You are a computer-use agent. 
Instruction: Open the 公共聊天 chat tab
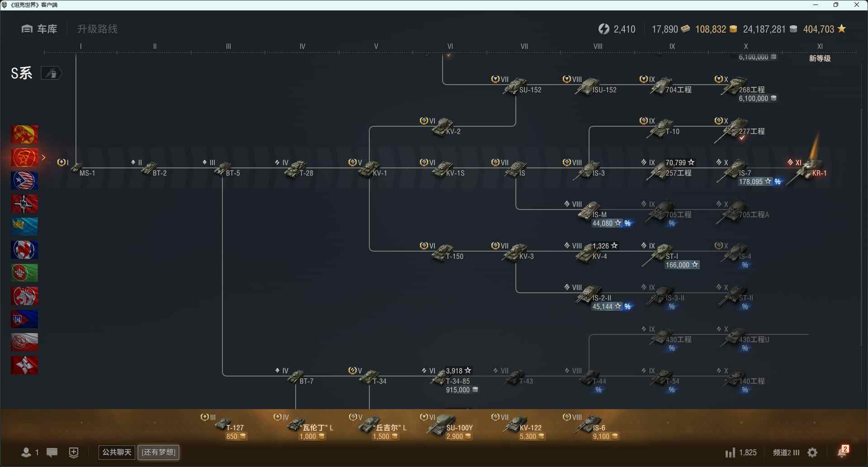coord(117,452)
